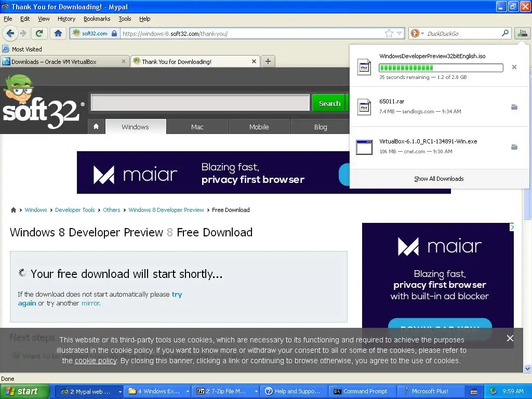The width and height of the screenshot is (532, 399).
Task: Click the WindowsDeveloperPreview32bitEnglish.iso file icon
Action: (x=364, y=67)
